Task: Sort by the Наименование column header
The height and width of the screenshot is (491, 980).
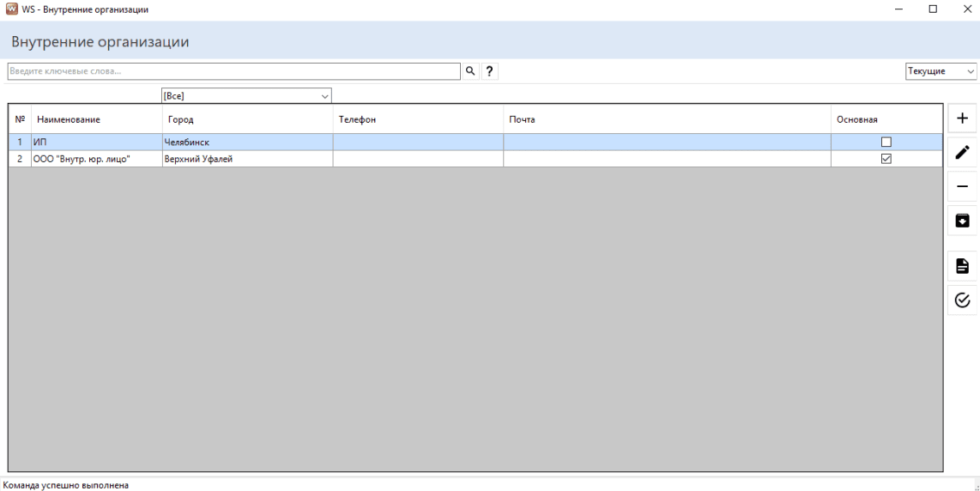Action: coord(69,119)
